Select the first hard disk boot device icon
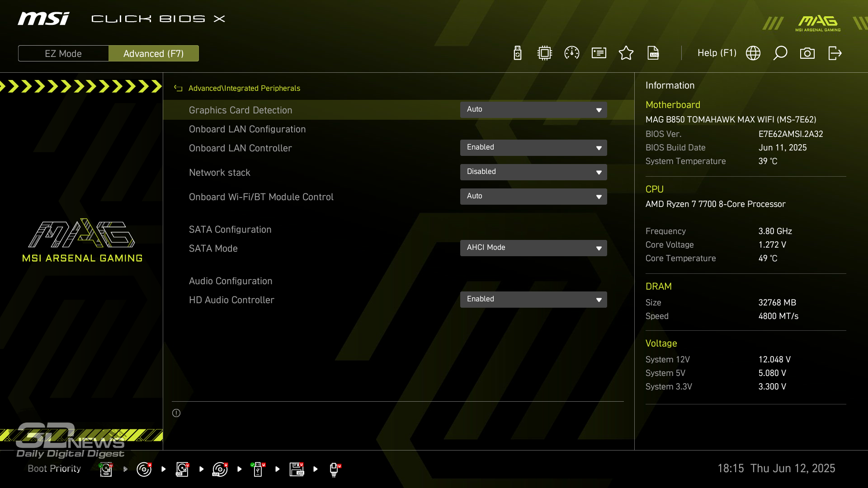The height and width of the screenshot is (488, 868). pyautogui.click(x=106, y=469)
